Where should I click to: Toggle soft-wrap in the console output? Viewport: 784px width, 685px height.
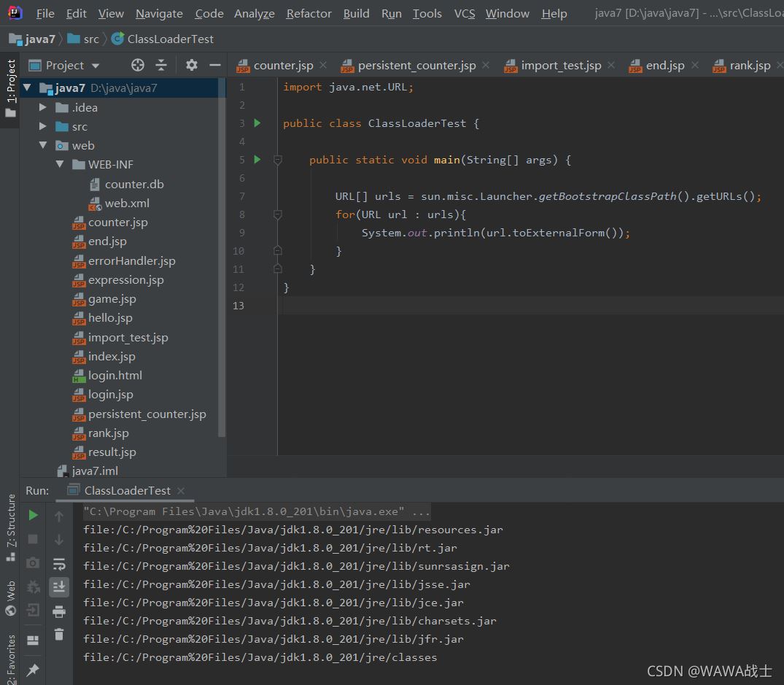pyautogui.click(x=59, y=564)
